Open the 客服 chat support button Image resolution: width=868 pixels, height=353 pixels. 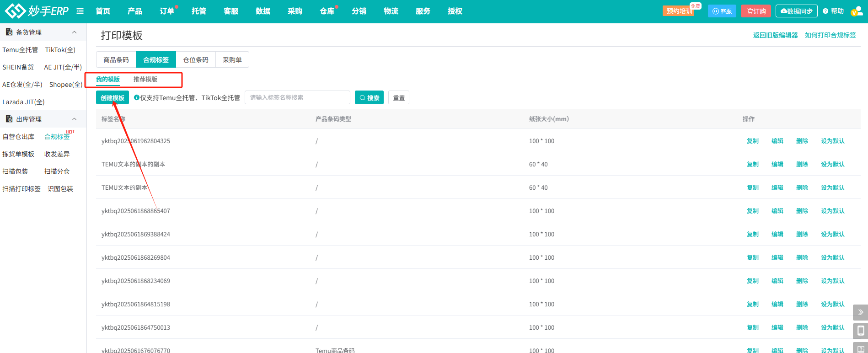point(722,11)
